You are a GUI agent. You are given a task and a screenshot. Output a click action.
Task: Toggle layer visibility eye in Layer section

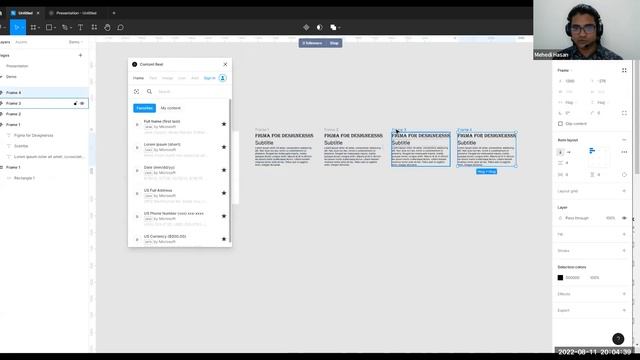[x=624, y=218]
